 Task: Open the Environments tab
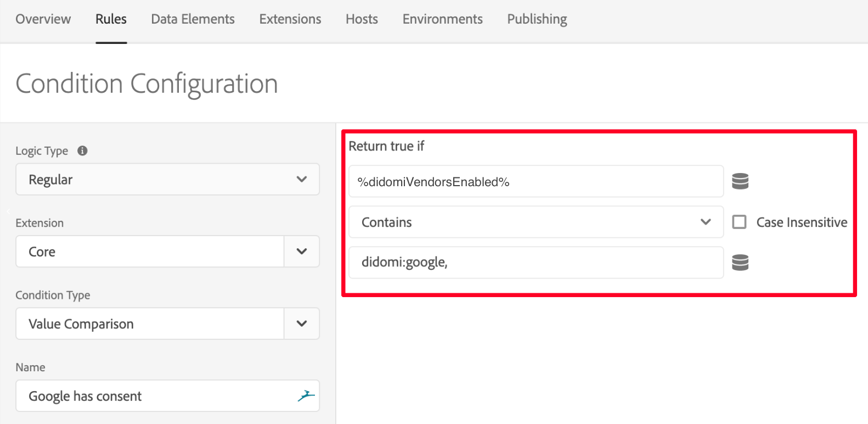coord(442,19)
